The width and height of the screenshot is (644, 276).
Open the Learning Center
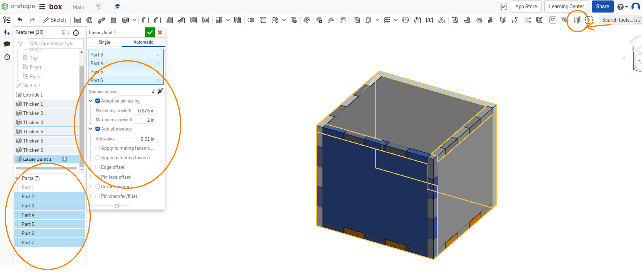pyautogui.click(x=566, y=7)
